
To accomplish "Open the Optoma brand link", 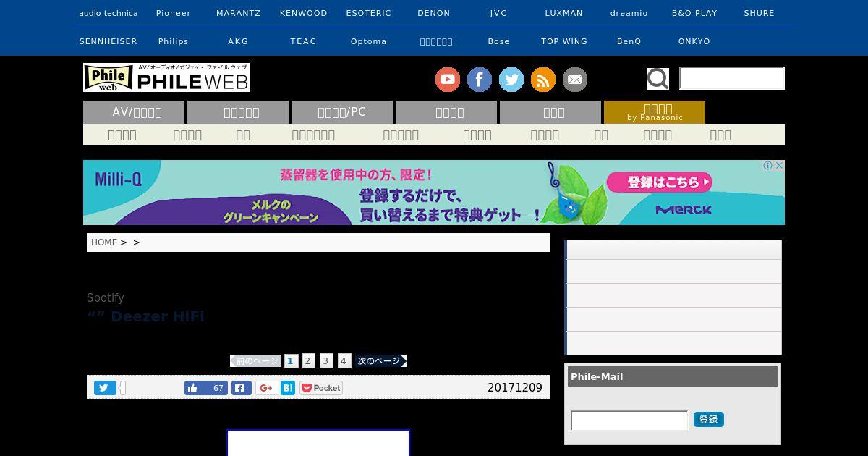I will pos(369,41).
